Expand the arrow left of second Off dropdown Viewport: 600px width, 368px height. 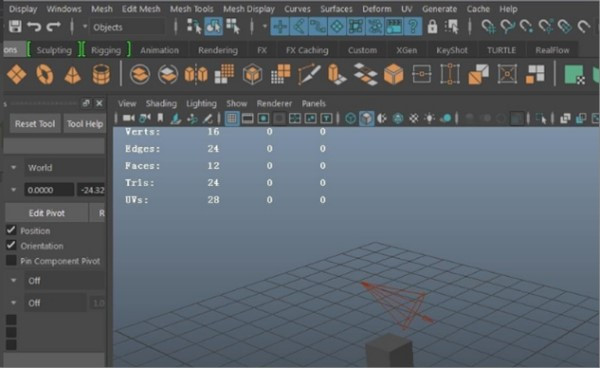(x=13, y=303)
